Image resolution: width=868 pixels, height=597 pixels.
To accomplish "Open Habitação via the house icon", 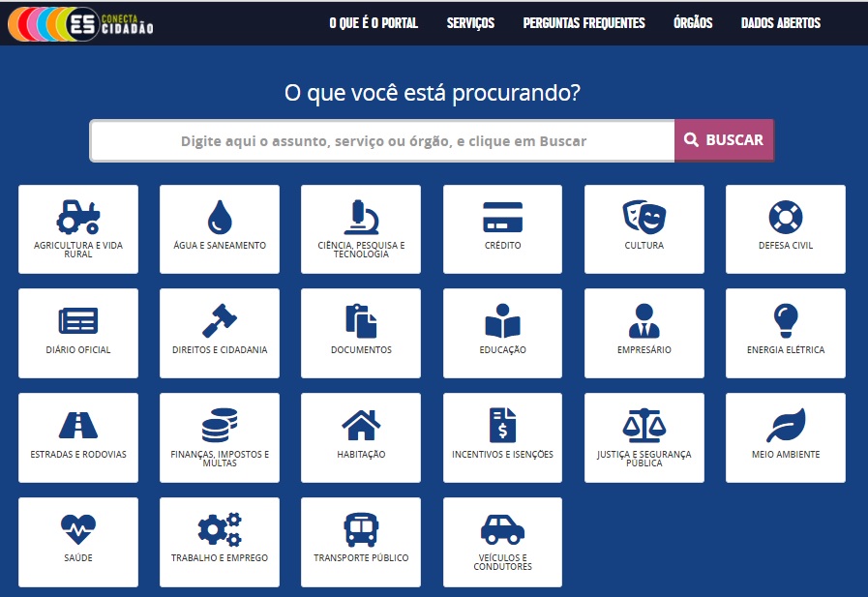I will [360, 424].
